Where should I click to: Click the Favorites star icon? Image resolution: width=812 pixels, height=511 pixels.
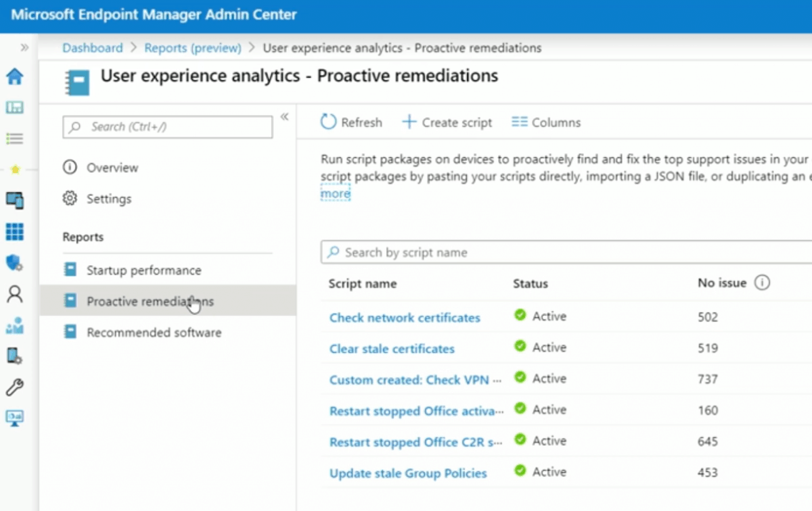point(15,170)
